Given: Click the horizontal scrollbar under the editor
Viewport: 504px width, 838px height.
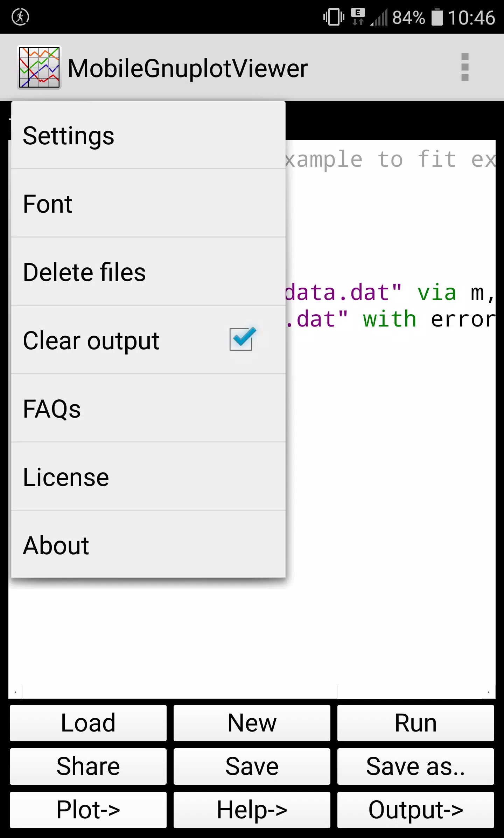Looking at the screenshot, I should pyautogui.click(x=179, y=692).
